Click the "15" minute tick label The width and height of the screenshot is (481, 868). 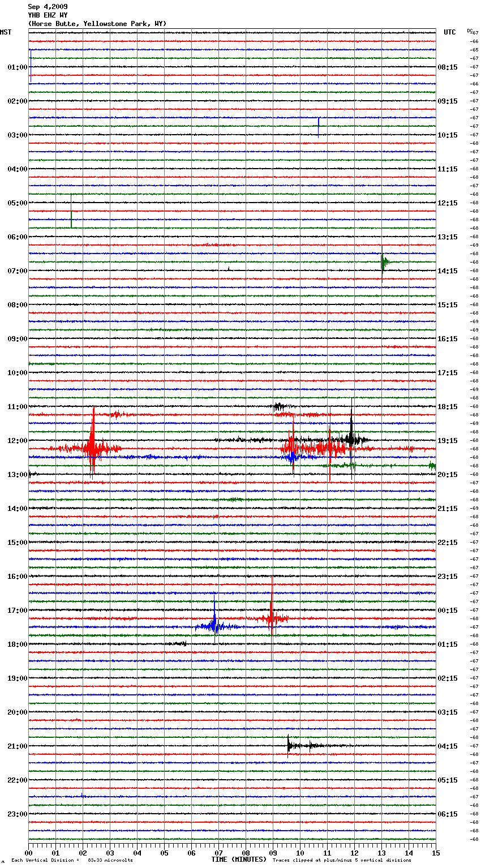(436, 853)
